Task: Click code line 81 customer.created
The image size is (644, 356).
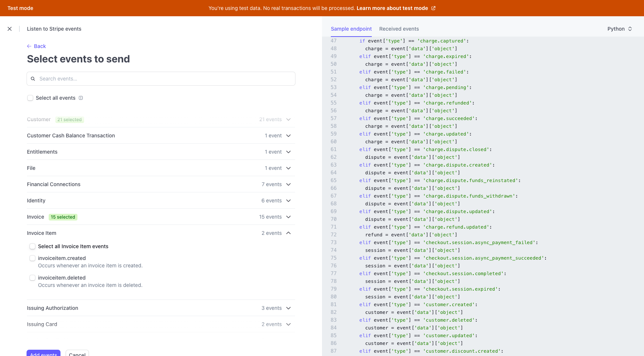Action: click(x=418, y=305)
